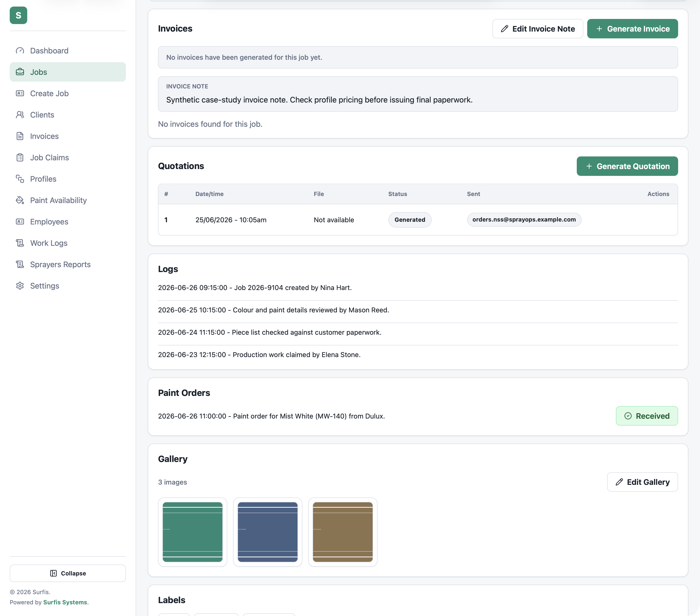Open Sprayers Reports

[x=68, y=265]
